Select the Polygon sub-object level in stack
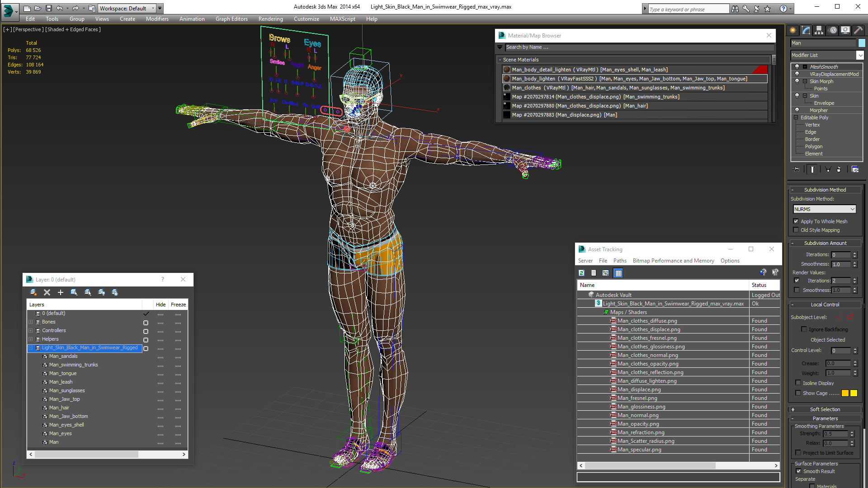868x488 pixels. click(813, 146)
